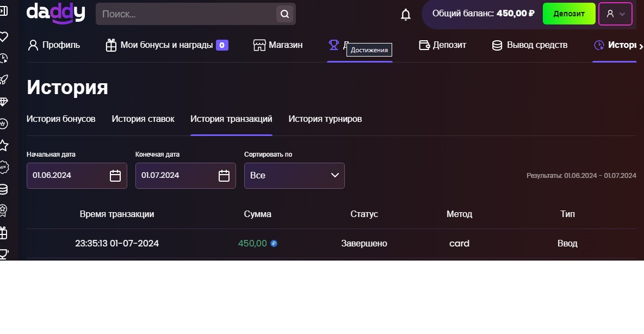
Task: Switch to 'История ставок' tab
Action: pos(143,119)
